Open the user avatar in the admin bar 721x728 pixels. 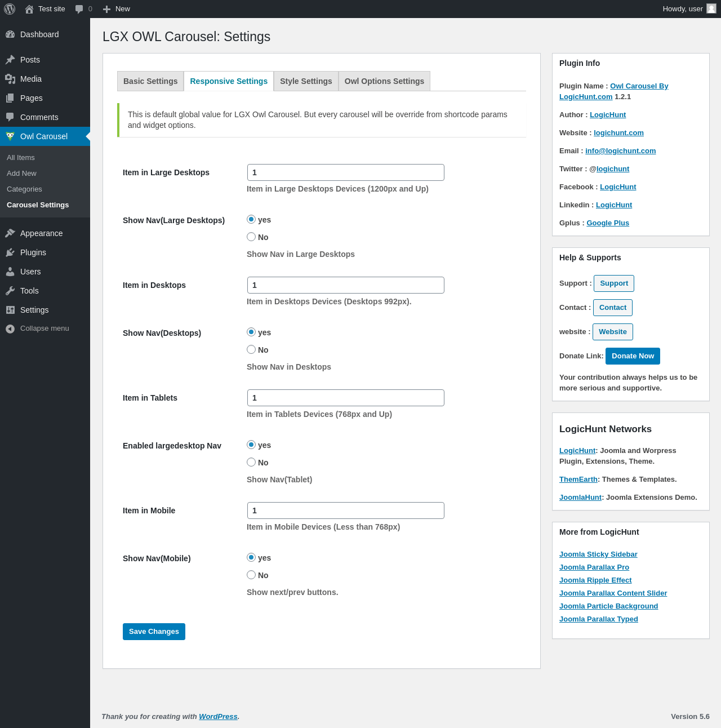(x=711, y=8)
